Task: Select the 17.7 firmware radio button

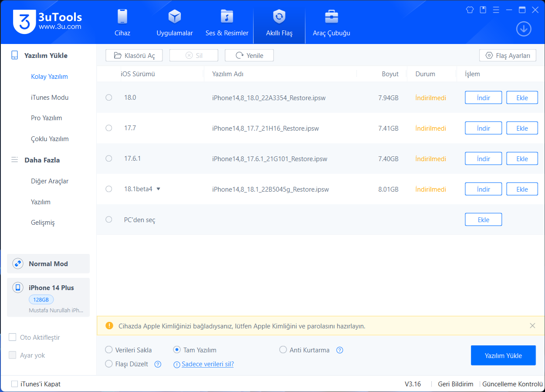Action: (109, 128)
